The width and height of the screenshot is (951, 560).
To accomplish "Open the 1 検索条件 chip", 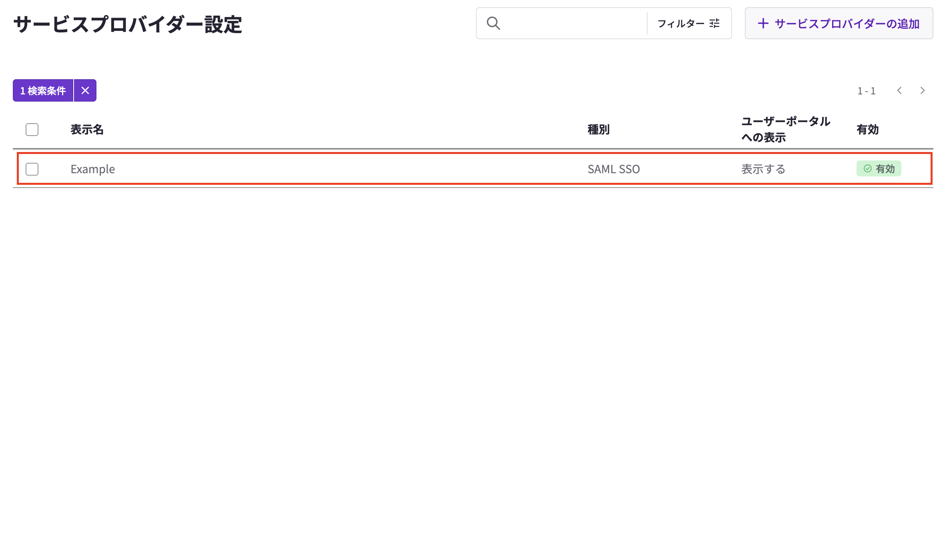I will [x=43, y=90].
